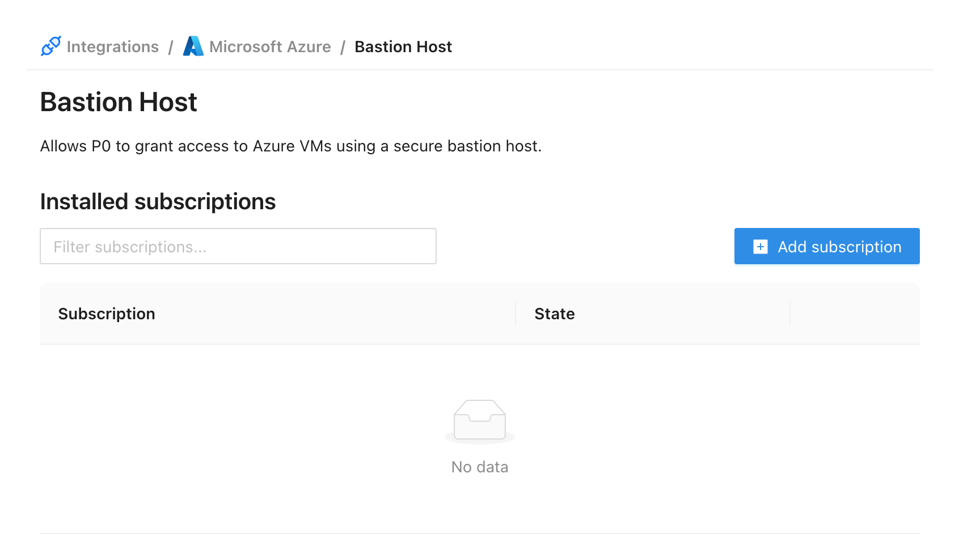The height and width of the screenshot is (537, 980).
Task: Click the No data placeholder text
Action: (480, 467)
